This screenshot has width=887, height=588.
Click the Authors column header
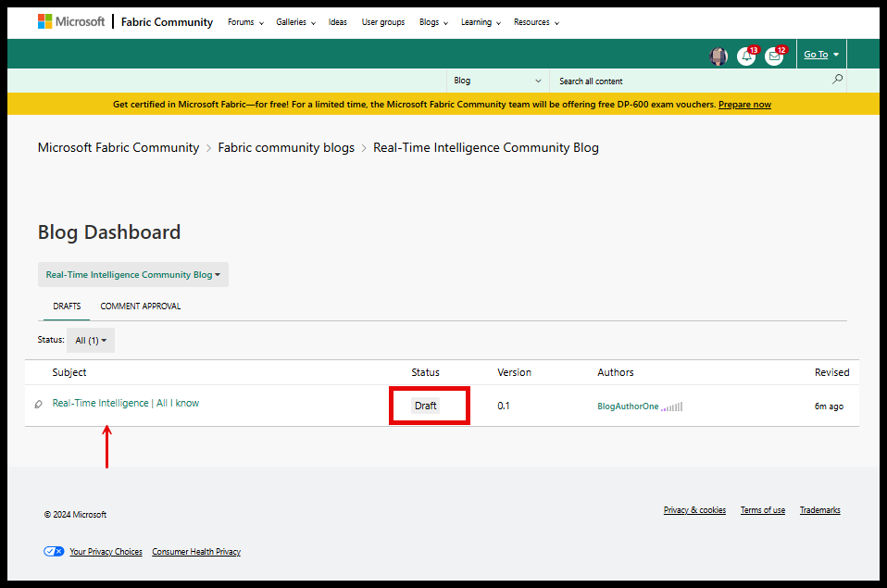616,372
